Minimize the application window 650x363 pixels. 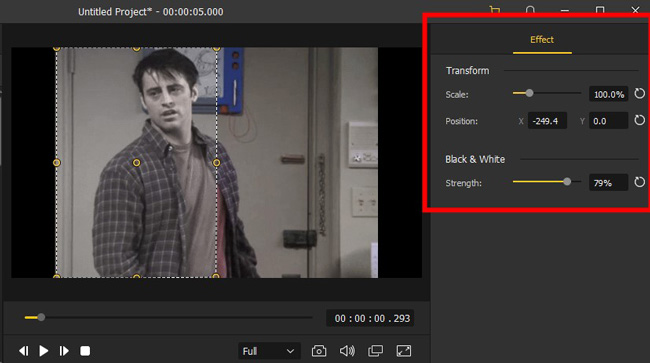tap(565, 11)
